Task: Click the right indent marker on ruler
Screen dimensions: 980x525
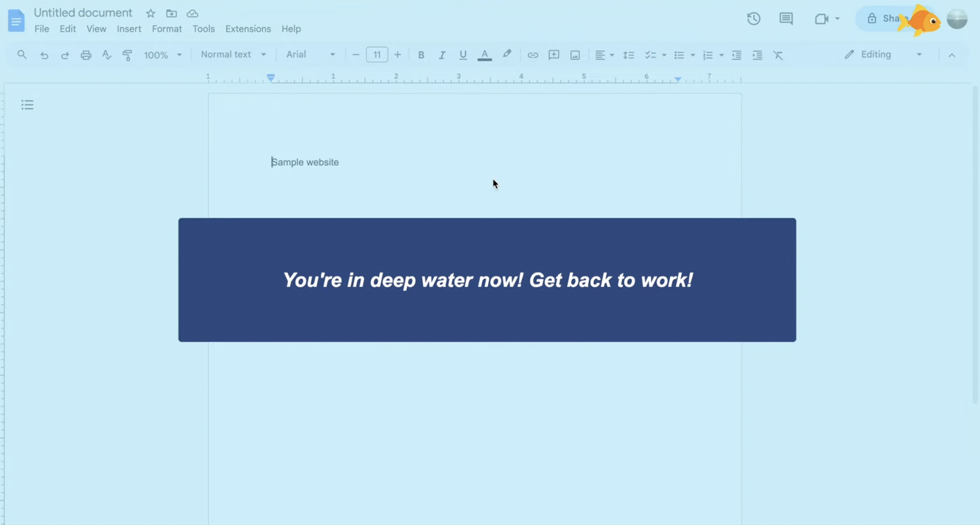Action: tap(678, 79)
